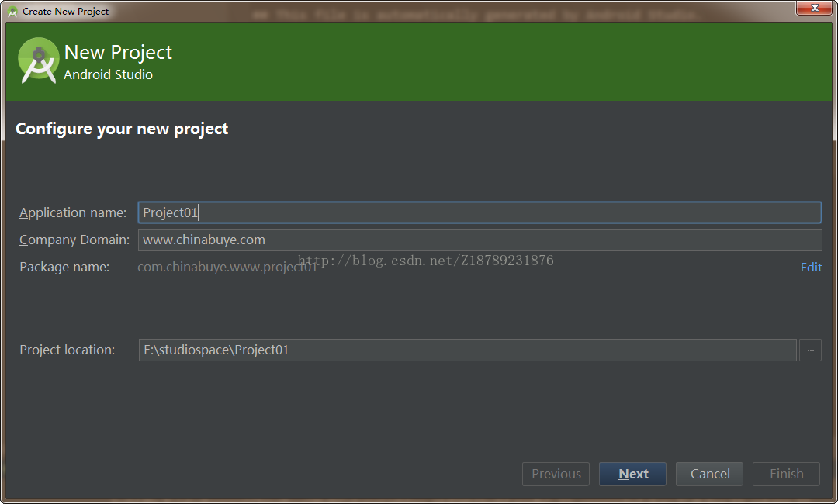Click the 'Project location:' label
This screenshot has height=504, width=838.
pyautogui.click(x=68, y=350)
